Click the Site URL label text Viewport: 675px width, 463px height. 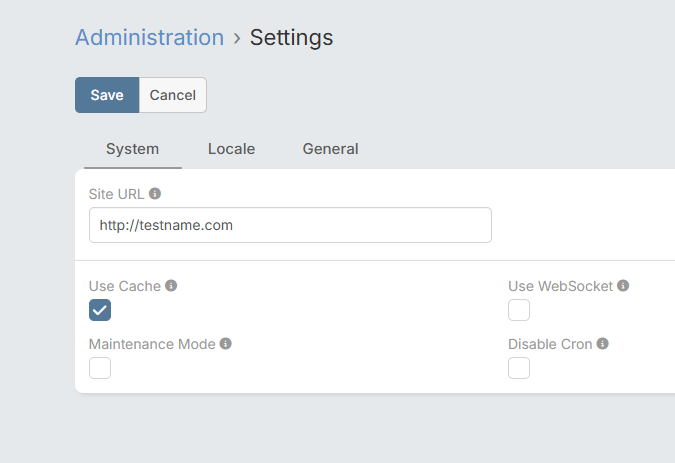coord(116,194)
